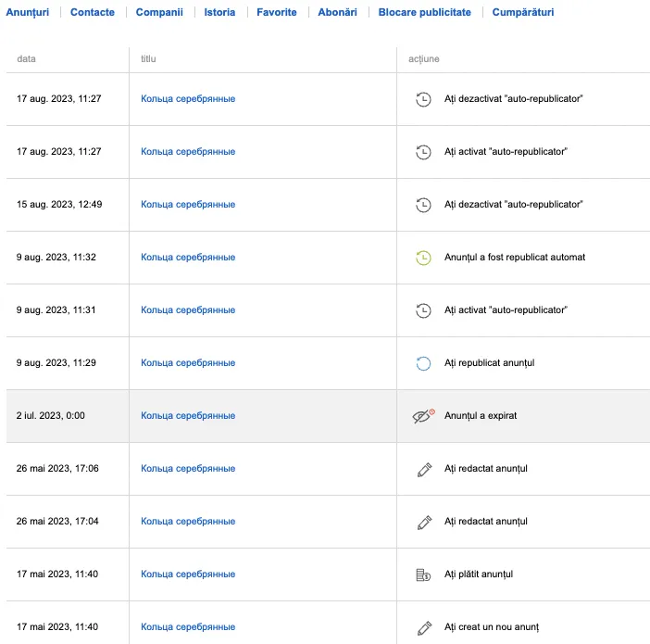Click blue circular republish icon
This screenshot has width=650, height=644.
[x=423, y=363]
